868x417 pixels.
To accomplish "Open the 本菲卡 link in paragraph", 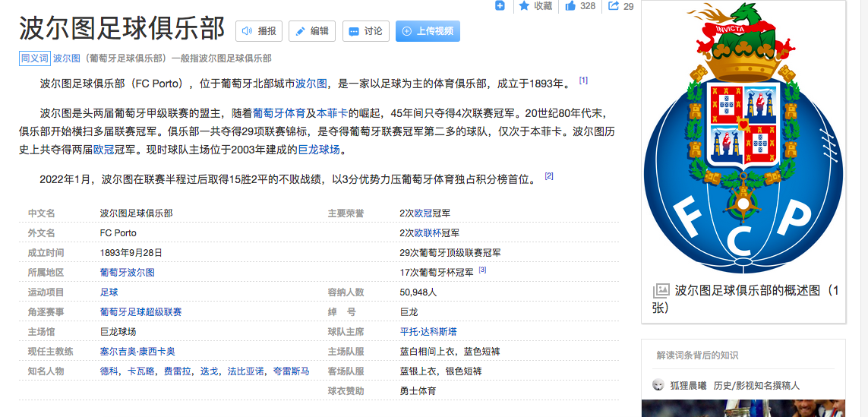I will pyautogui.click(x=332, y=113).
